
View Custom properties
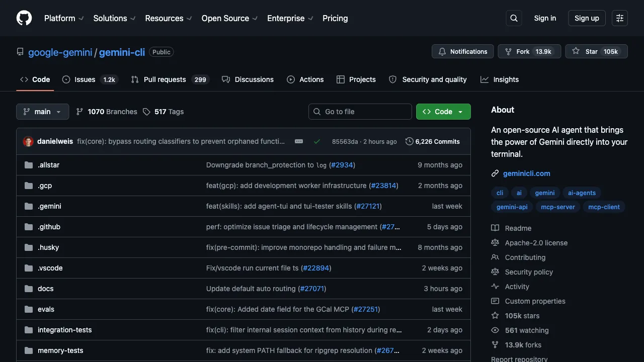point(535,301)
